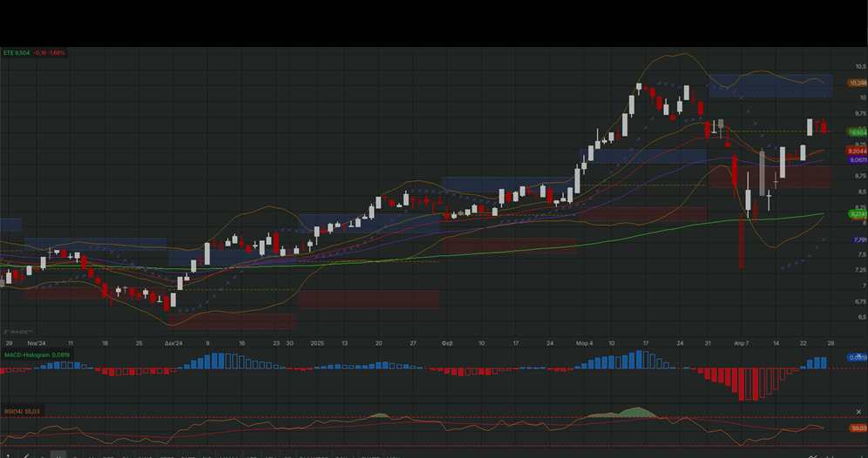Screen dimensions: 868x458
Task: Close the MACD-Histogram indicator panel
Action: pyautogui.click(x=858, y=355)
